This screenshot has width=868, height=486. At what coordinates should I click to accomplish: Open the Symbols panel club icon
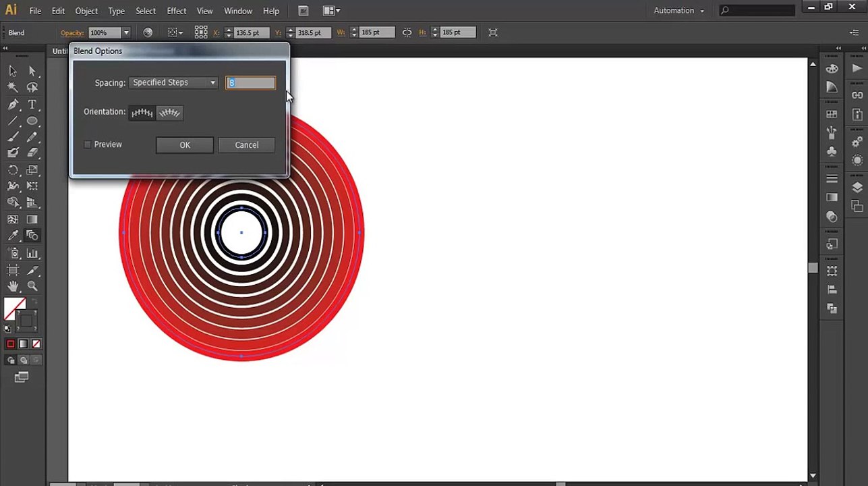832,152
